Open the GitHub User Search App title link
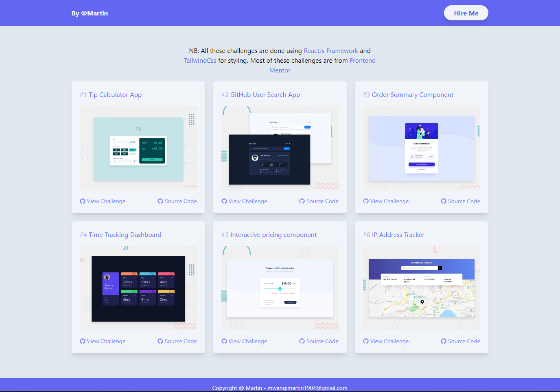 point(265,94)
